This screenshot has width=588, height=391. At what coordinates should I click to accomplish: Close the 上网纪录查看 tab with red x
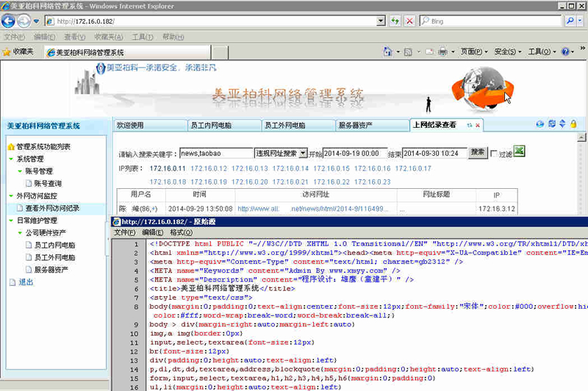coord(477,126)
